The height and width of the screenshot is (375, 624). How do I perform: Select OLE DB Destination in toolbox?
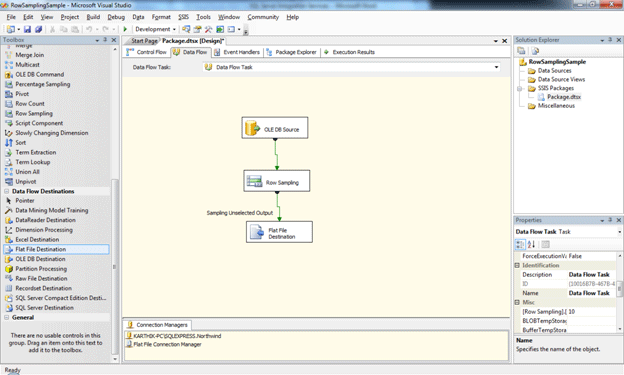(40, 259)
